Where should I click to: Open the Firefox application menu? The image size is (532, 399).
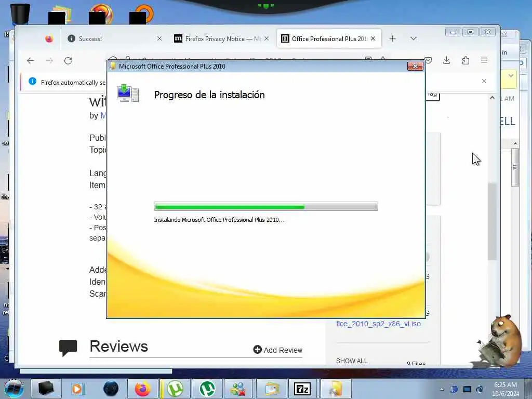(x=484, y=60)
